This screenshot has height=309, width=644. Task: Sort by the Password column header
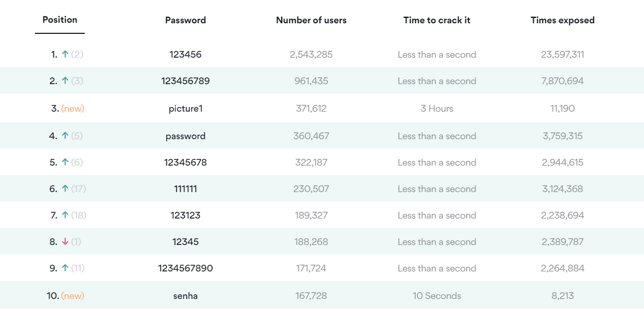pyautogui.click(x=185, y=21)
